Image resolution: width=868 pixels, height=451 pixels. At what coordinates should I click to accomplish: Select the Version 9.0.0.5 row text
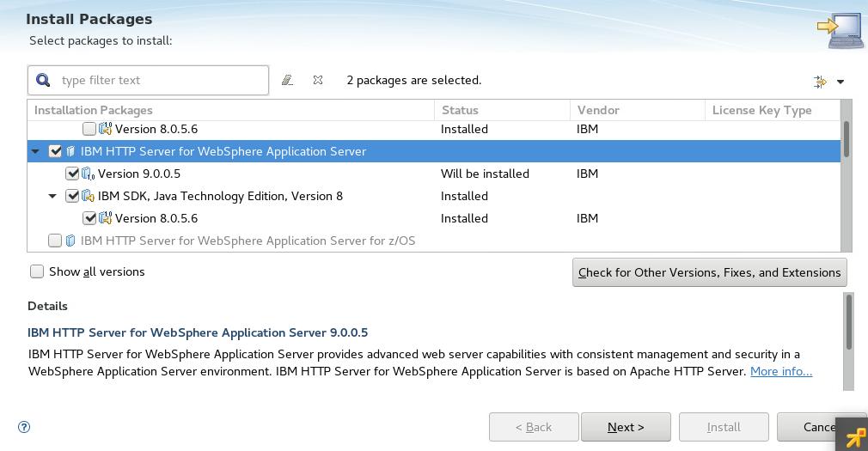pyautogui.click(x=139, y=174)
